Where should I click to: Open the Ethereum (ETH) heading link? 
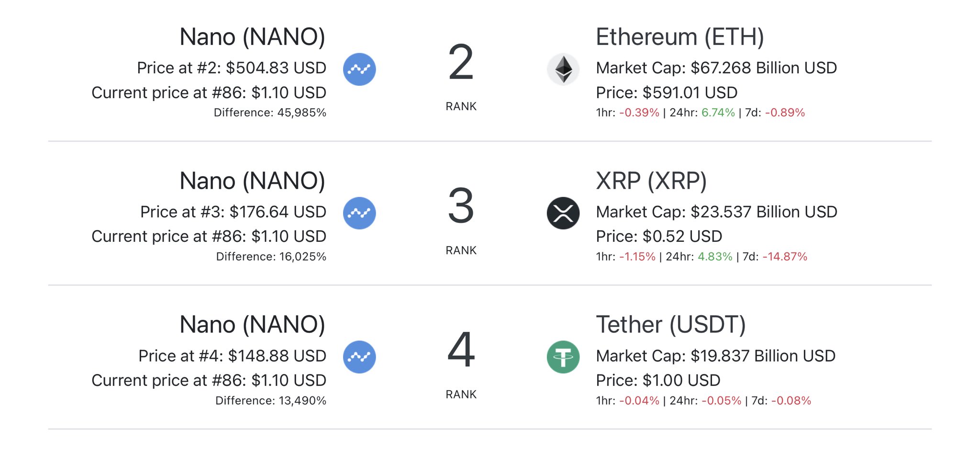679,37
